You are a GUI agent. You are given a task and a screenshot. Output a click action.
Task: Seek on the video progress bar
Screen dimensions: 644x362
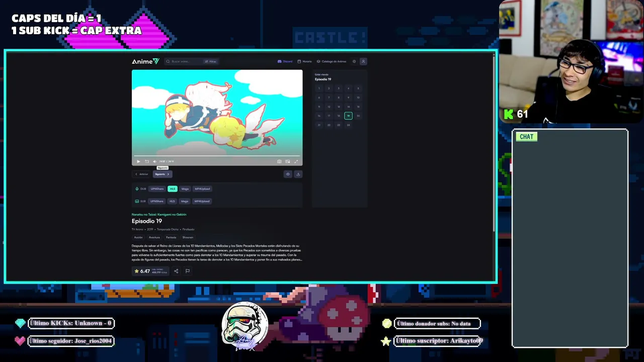[217, 156]
